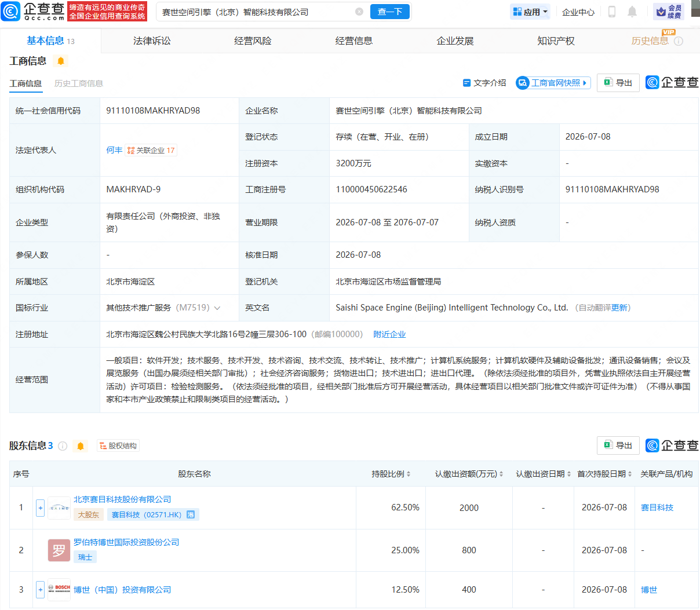
Task: Expand row 3 博世（中国）plus button
Action: (x=40, y=590)
